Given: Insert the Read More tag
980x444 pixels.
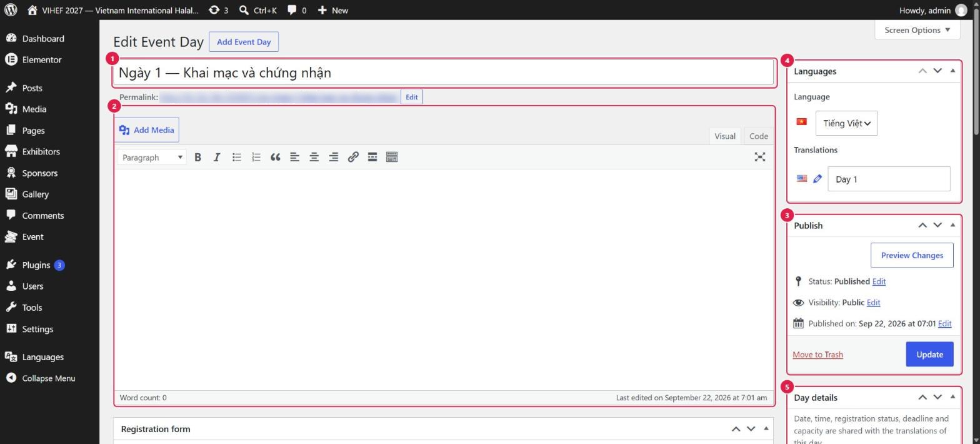Looking at the screenshot, I should (x=372, y=158).
